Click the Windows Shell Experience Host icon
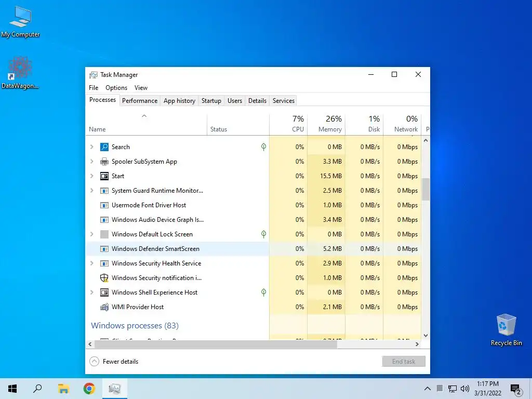Viewport: 532px width, 399px height. pyautogui.click(x=104, y=292)
